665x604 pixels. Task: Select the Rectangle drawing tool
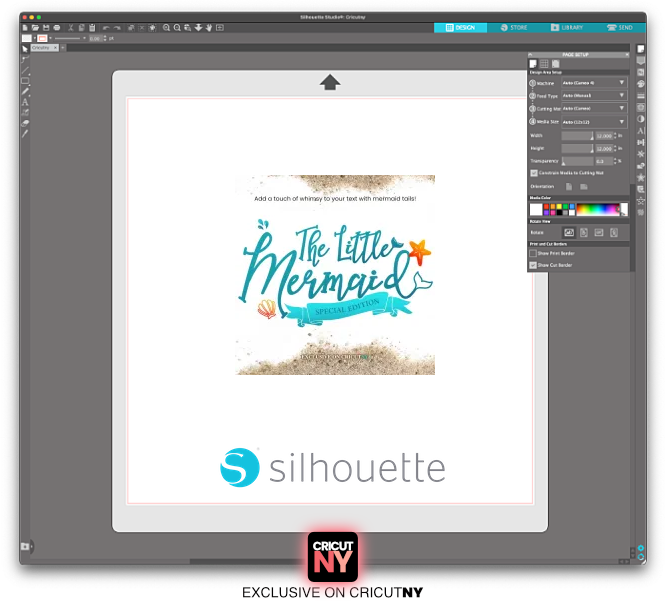tap(25, 81)
